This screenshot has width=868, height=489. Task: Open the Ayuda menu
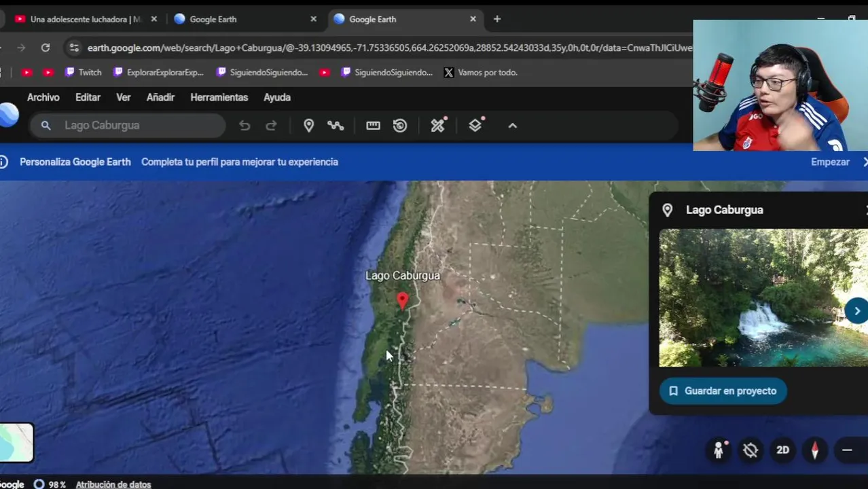(x=277, y=97)
